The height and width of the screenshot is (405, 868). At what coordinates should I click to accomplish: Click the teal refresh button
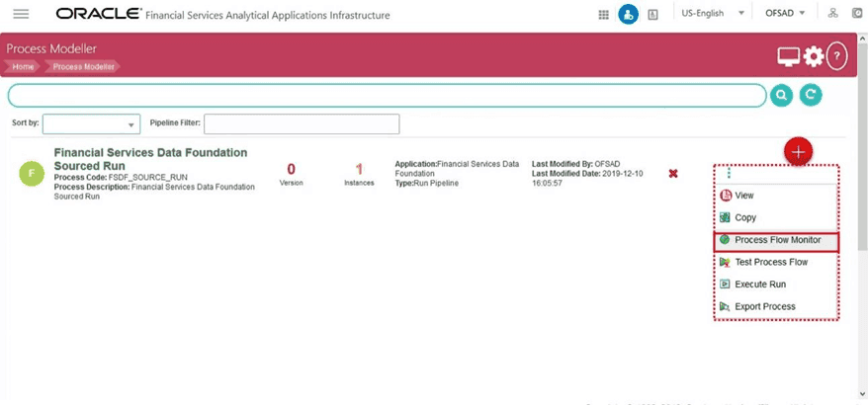click(x=811, y=95)
